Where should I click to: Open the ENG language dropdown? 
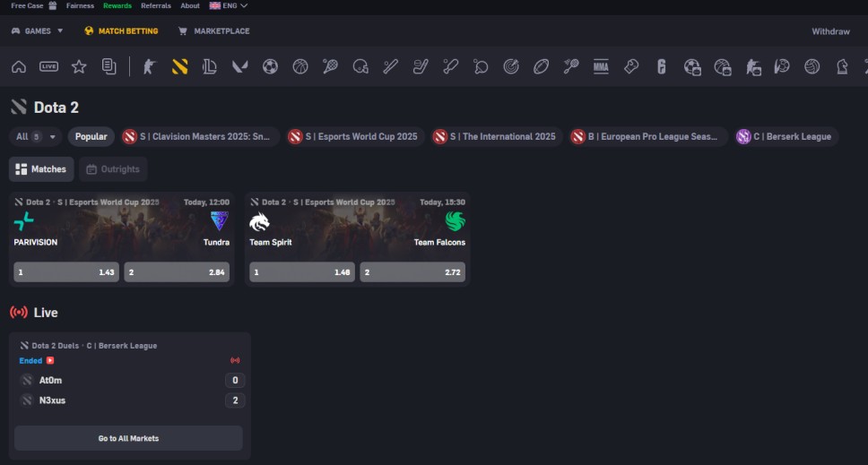(229, 5)
